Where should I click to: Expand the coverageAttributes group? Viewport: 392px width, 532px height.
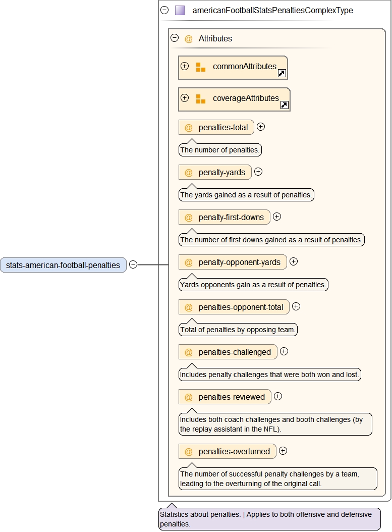point(185,98)
